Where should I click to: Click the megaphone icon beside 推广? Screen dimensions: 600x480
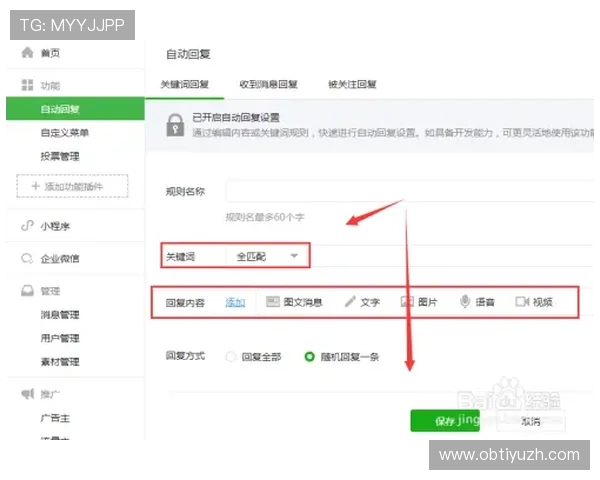click(27, 393)
